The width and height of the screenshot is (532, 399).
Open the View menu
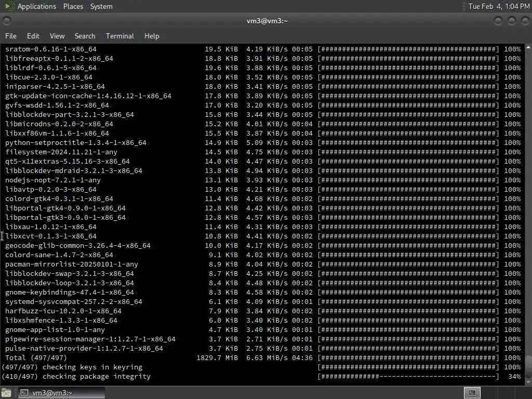(57, 36)
